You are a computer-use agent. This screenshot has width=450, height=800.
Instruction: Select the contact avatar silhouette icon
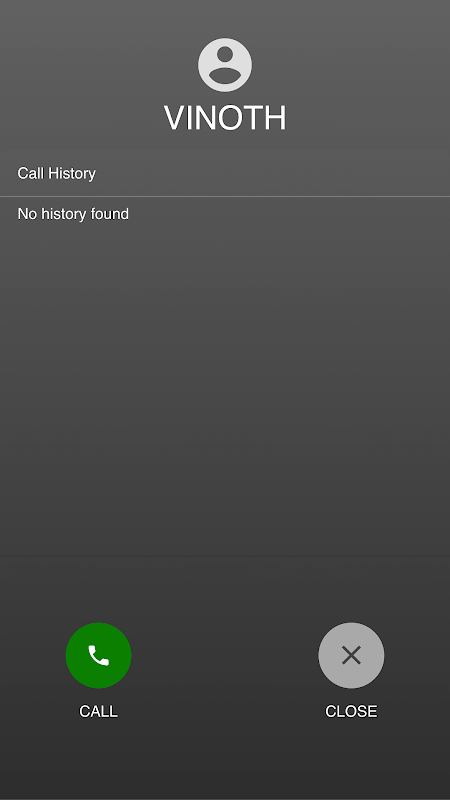(x=224, y=65)
